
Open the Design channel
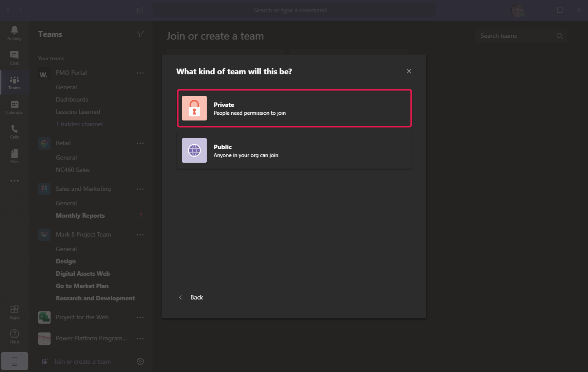click(66, 261)
